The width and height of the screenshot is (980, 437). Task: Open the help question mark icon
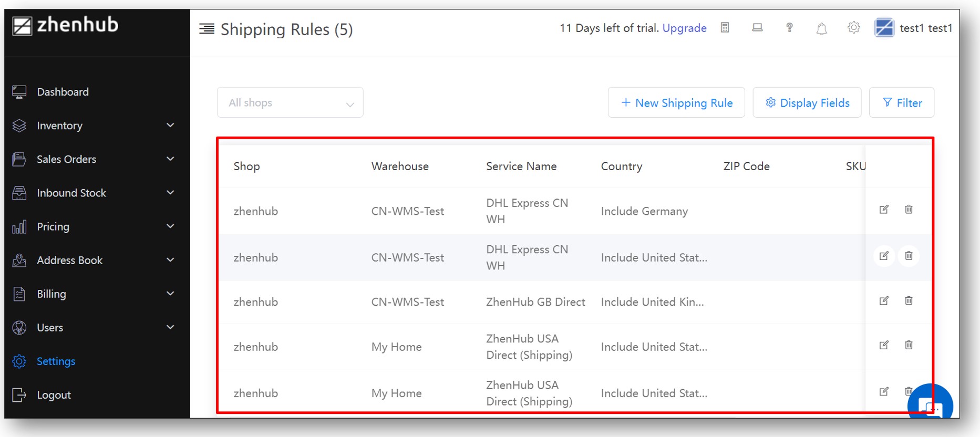789,28
